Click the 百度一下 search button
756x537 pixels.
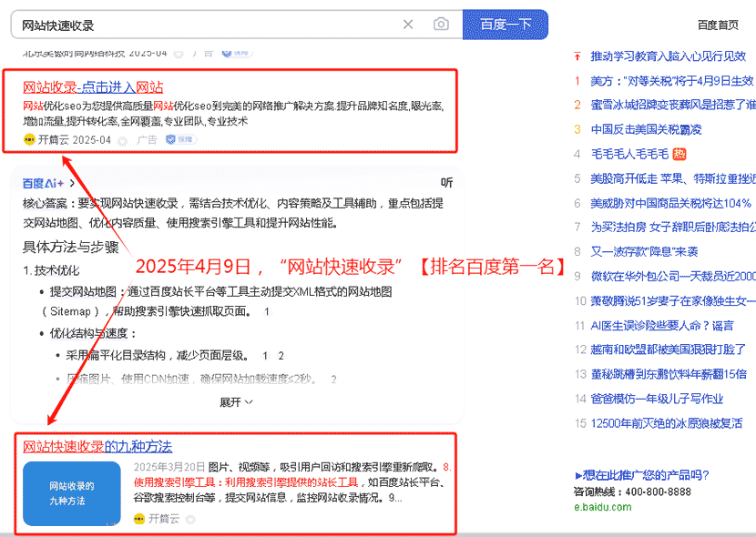pyautogui.click(x=505, y=25)
